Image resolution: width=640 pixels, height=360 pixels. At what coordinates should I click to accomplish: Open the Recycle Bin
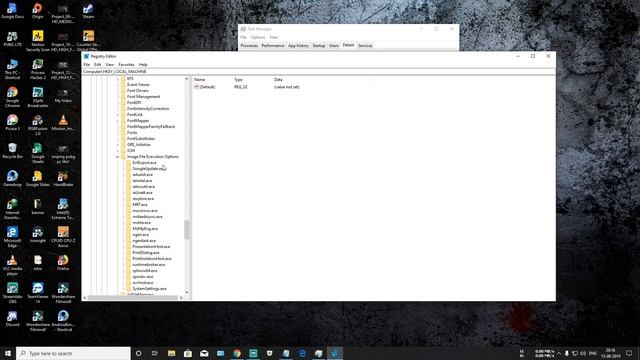coord(12,151)
